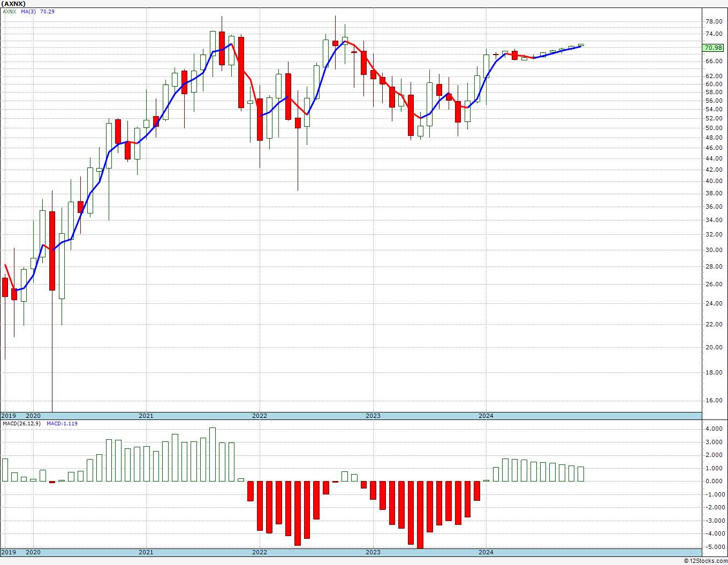Click the "40.00" price axis label
Viewport: 728px width, 565px height.
714,181
